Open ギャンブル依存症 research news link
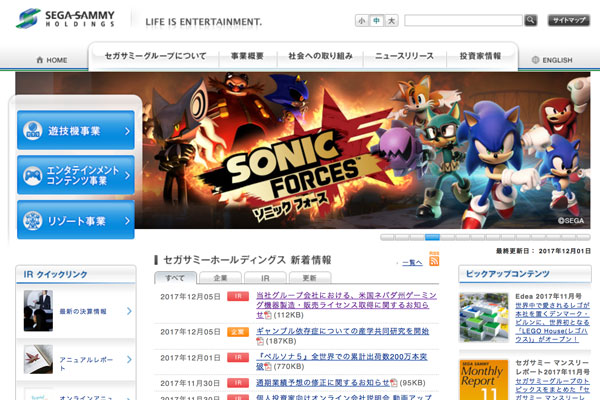The height and width of the screenshot is (400, 600). click(342, 331)
